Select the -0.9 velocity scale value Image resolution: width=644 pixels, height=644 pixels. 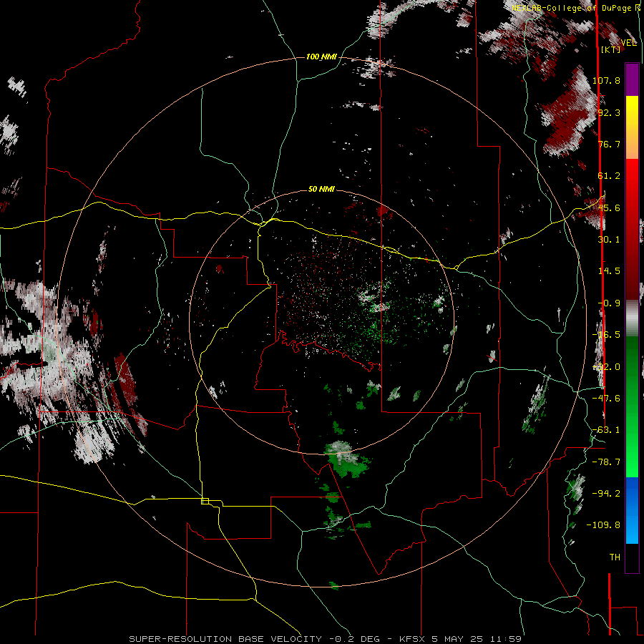(609, 303)
